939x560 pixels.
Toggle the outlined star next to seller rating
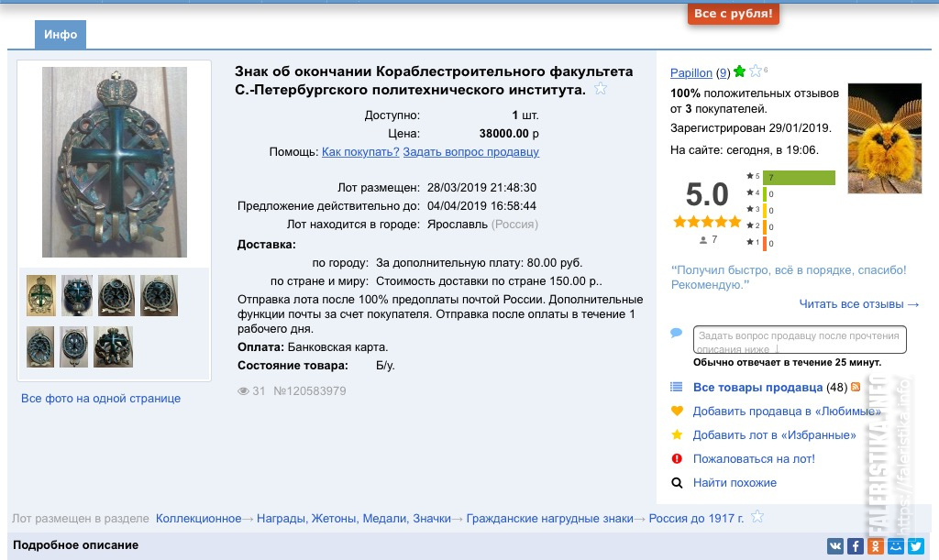click(x=755, y=71)
